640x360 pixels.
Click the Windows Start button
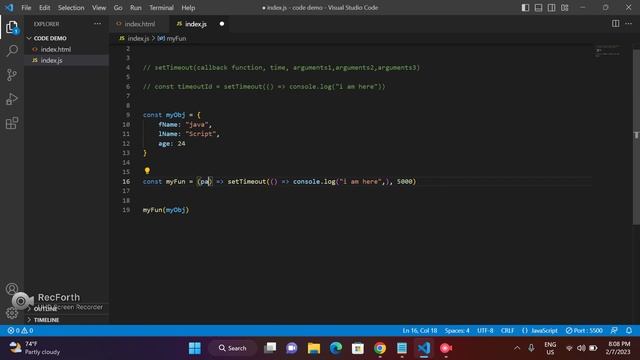195,348
